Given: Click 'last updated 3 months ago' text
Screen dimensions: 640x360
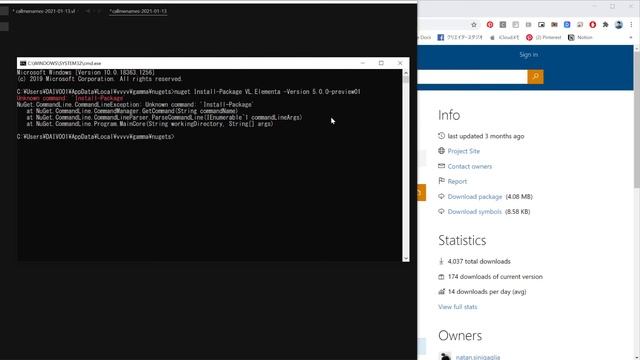Looking at the screenshot, I should click(486, 136).
